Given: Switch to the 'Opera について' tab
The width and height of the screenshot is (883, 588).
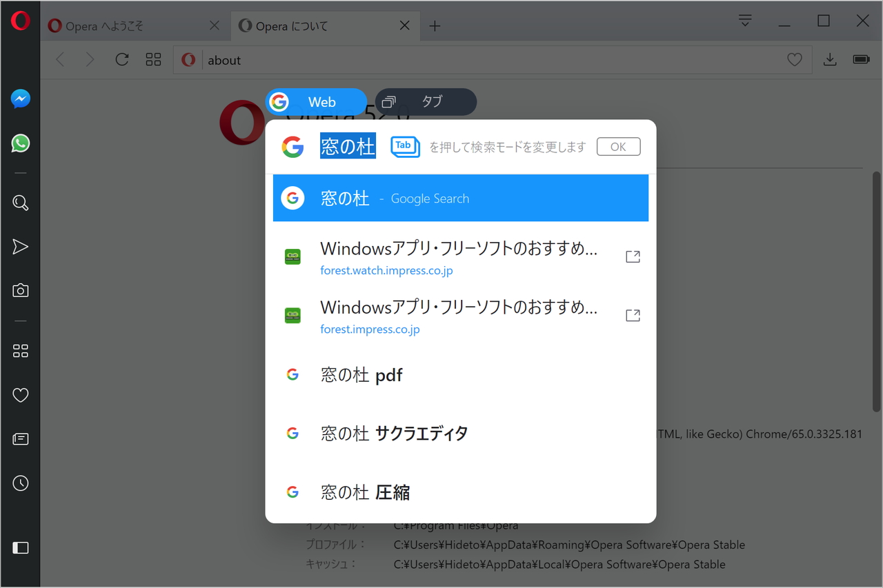Looking at the screenshot, I should (324, 26).
